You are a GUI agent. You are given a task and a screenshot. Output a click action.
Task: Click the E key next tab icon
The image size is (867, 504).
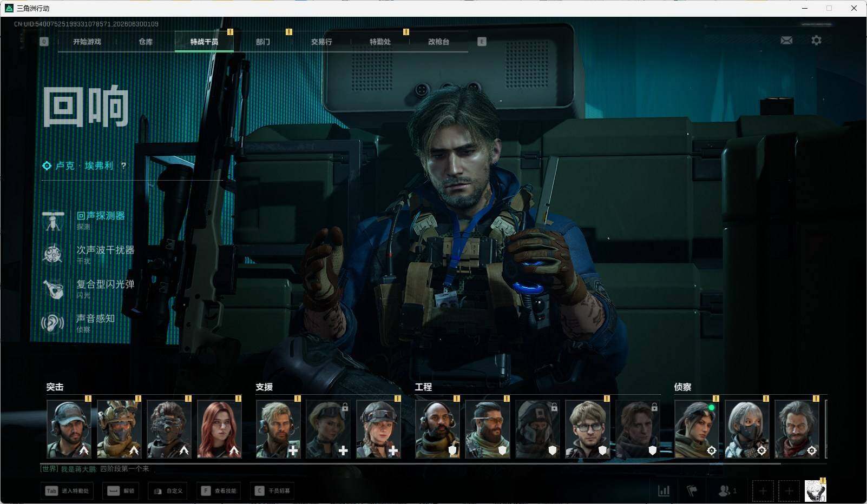[482, 42]
